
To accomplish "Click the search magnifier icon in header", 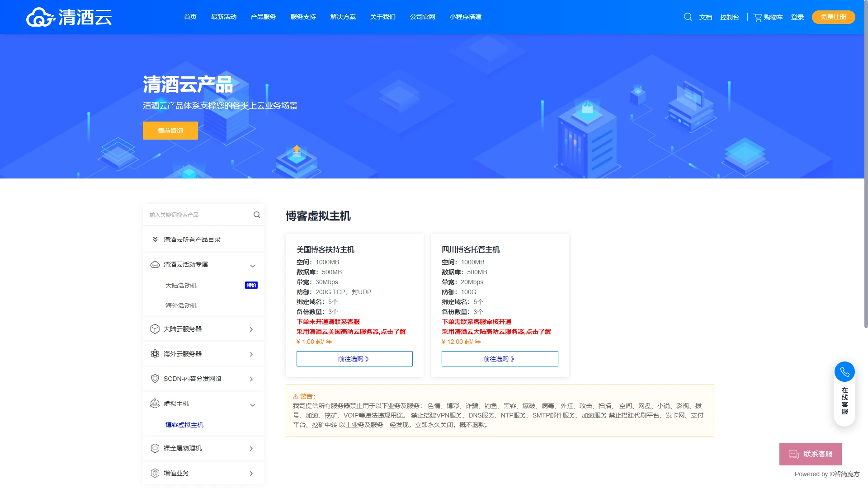I will point(688,17).
